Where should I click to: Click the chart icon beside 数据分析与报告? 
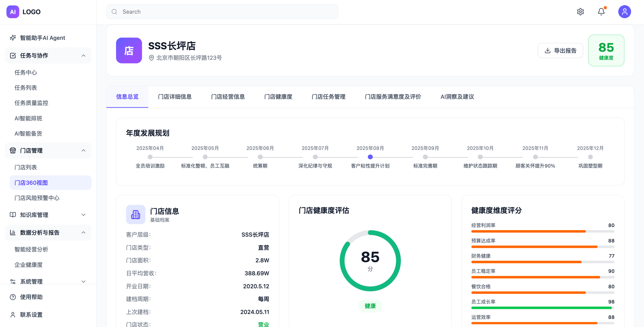pyautogui.click(x=13, y=232)
